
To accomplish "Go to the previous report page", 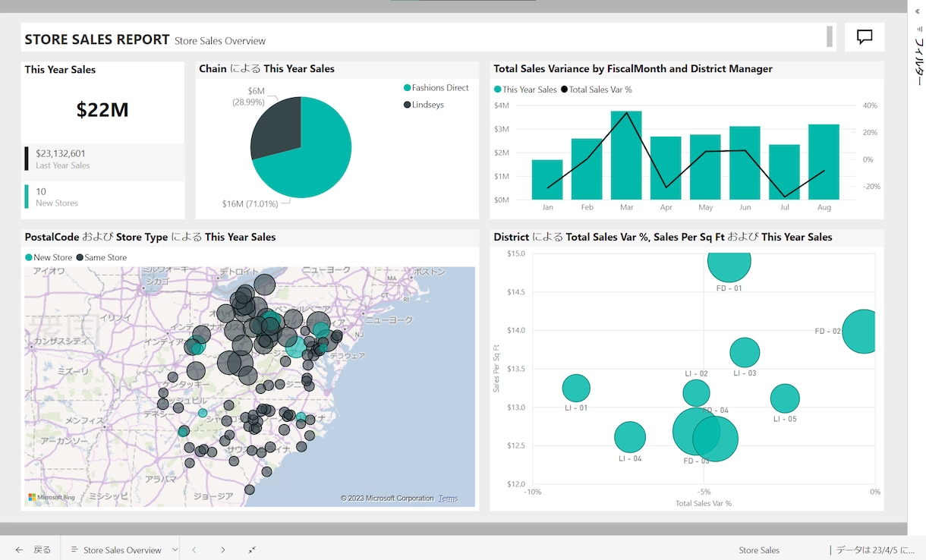I will point(194,550).
